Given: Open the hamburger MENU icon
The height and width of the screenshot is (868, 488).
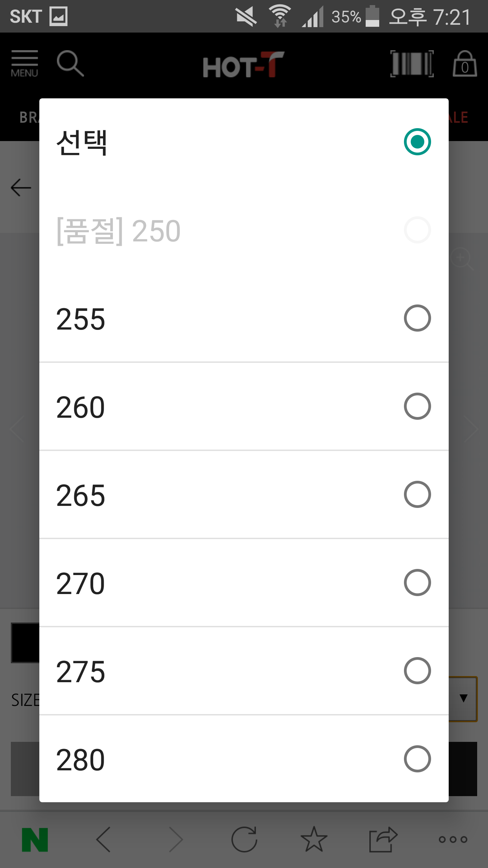Looking at the screenshot, I should (24, 63).
